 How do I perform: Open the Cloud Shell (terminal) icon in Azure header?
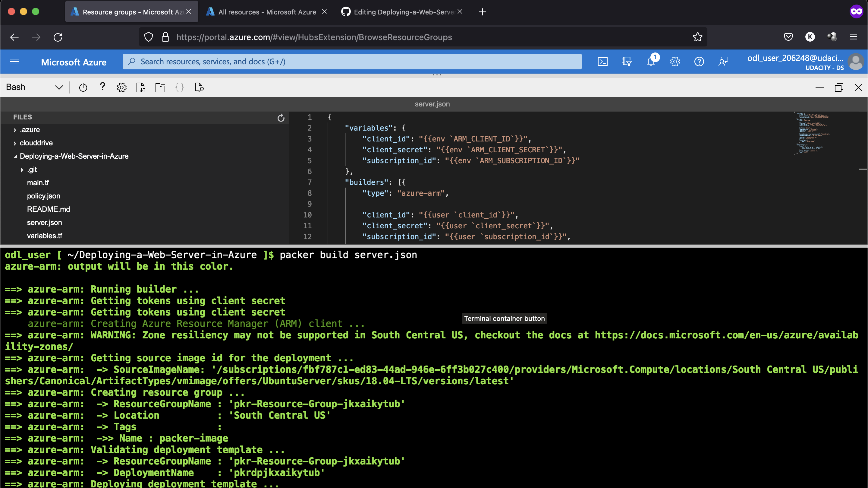[x=602, y=62]
